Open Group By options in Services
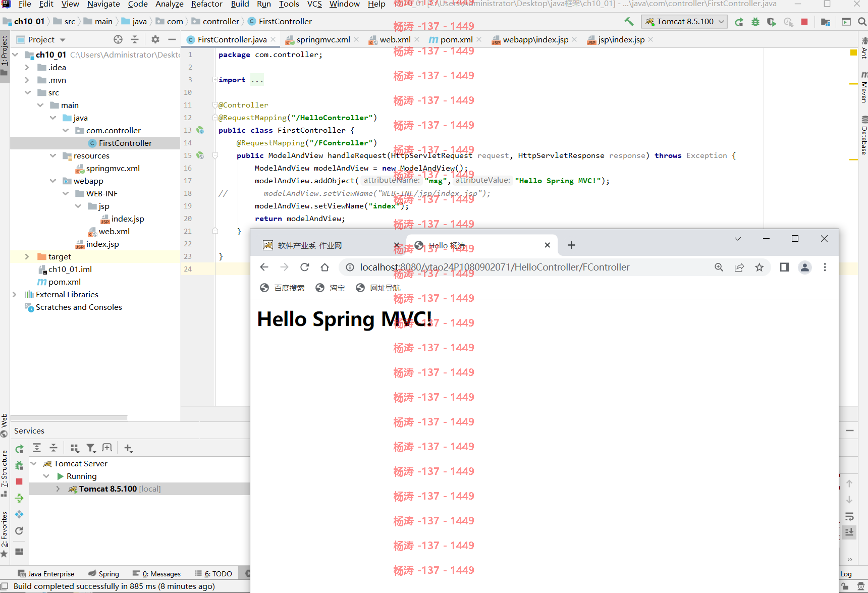Image resolution: width=868 pixels, height=593 pixels. tap(75, 448)
